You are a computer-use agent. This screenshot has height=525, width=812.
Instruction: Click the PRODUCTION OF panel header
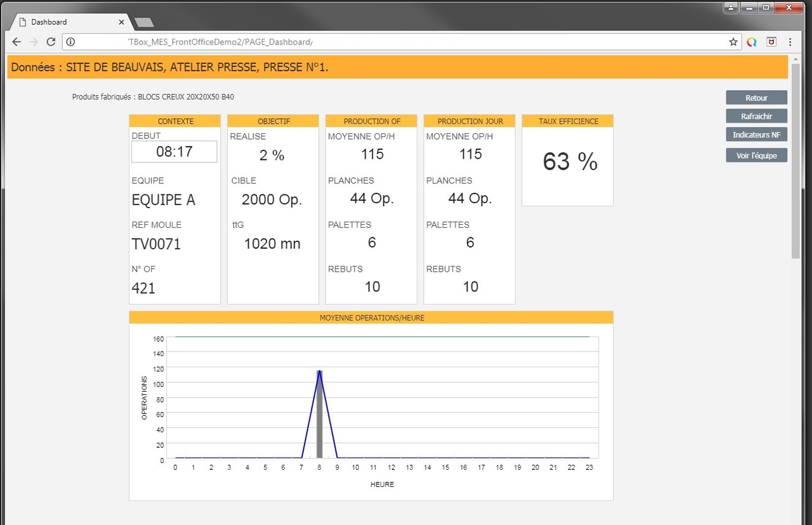click(x=372, y=121)
